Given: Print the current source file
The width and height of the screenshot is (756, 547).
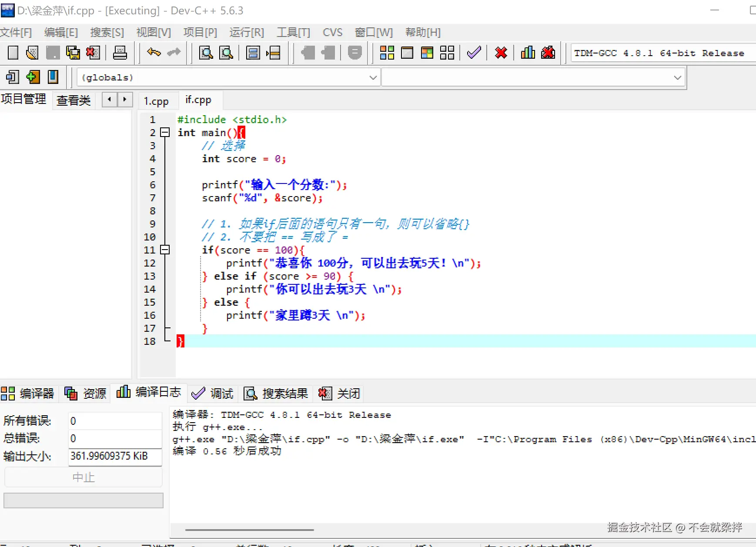Looking at the screenshot, I should (120, 53).
